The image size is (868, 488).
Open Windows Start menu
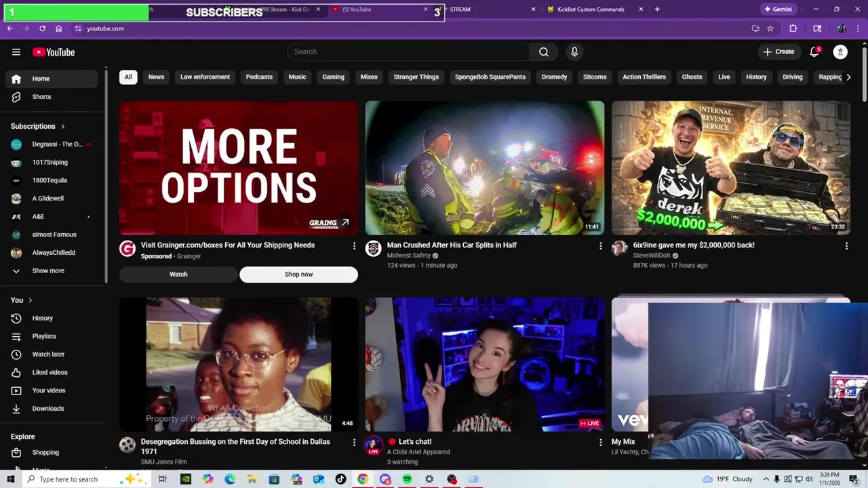coord(10,479)
